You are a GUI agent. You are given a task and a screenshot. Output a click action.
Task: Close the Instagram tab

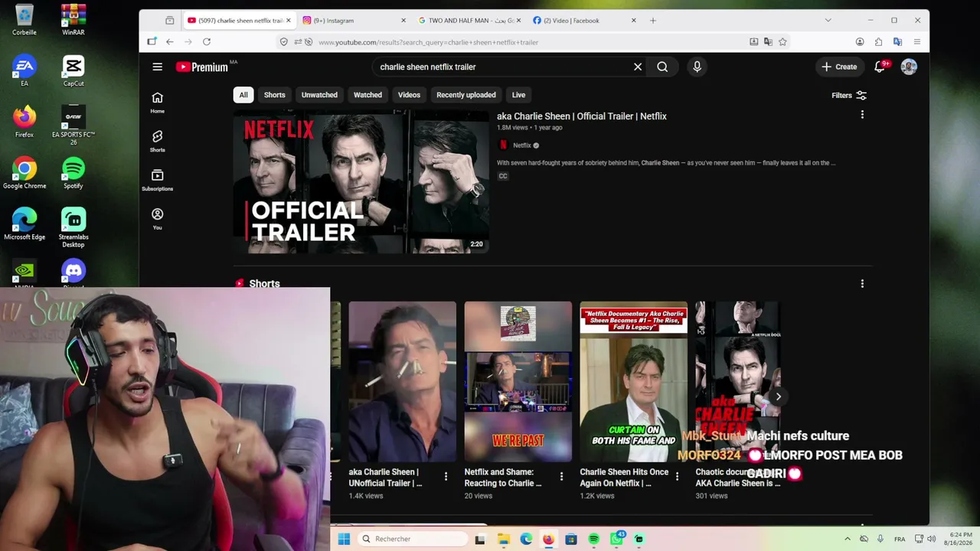point(403,21)
